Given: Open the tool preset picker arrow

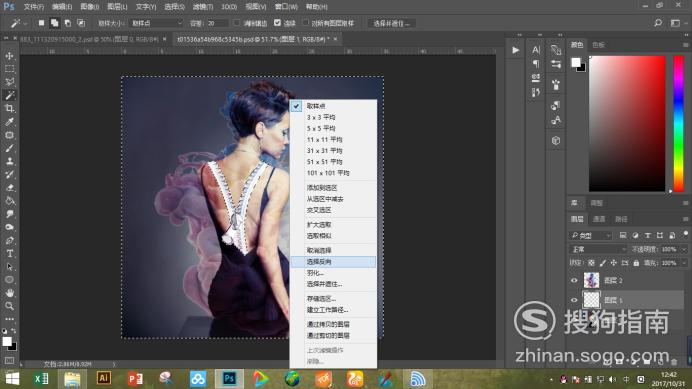Looking at the screenshot, I should pyautogui.click(x=25, y=23).
